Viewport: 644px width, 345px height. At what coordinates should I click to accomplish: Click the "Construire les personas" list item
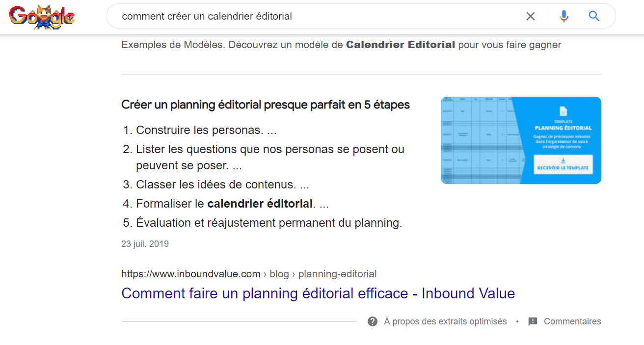200,130
